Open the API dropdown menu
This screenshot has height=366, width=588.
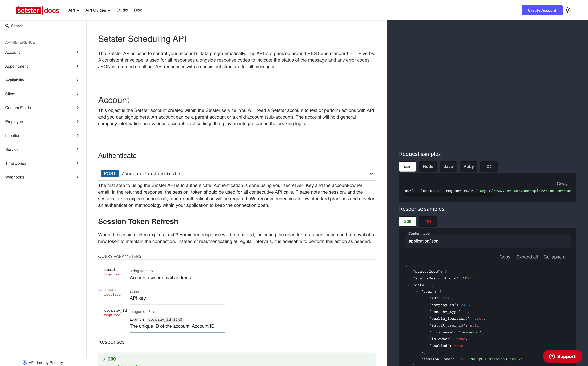73,10
